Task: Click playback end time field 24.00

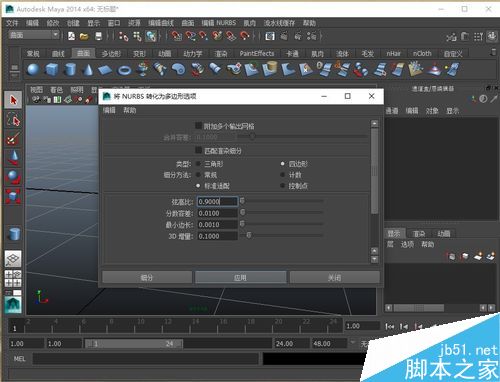Action: click(291, 343)
